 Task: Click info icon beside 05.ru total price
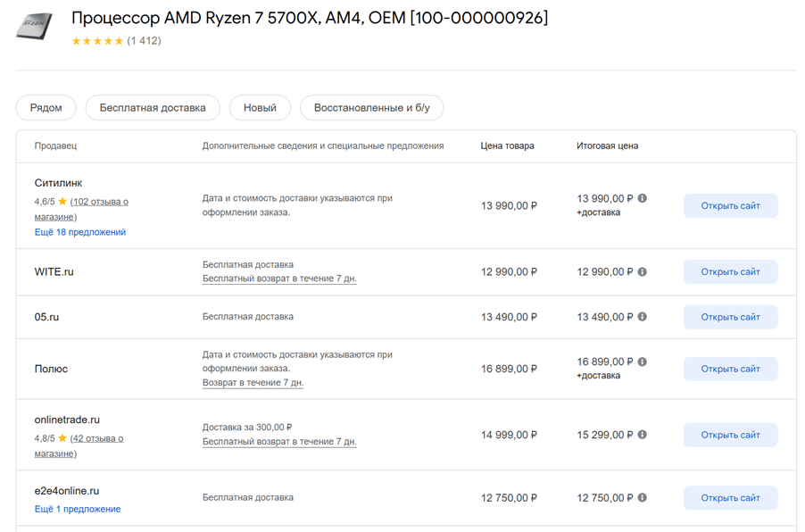pyautogui.click(x=643, y=317)
